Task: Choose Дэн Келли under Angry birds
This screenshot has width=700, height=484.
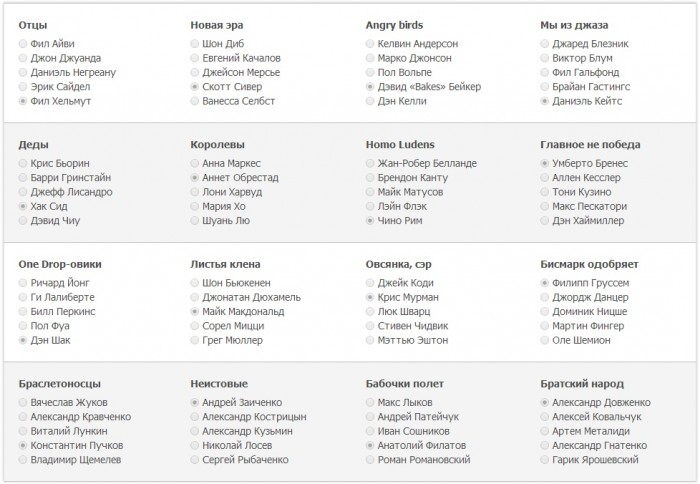Action: pos(370,101)
